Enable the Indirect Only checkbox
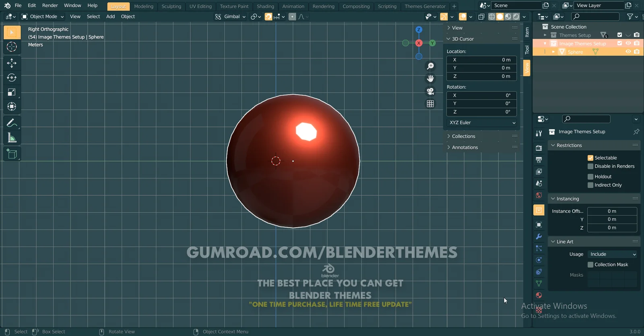 (590, 185)
